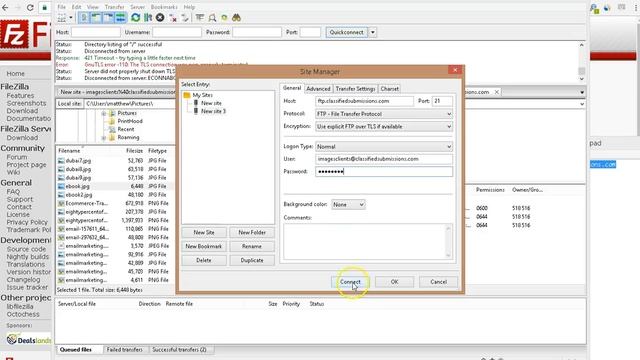Click the Disconnect from server icon
Viewport: 640px width, 360px height.
pyautogui.click(x=173, y=18)
